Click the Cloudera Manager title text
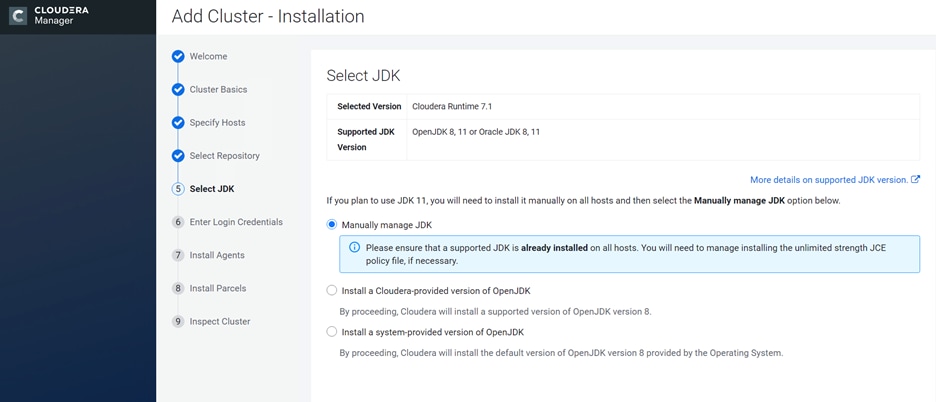Screen dimensions: 936x402 [61, 16]
